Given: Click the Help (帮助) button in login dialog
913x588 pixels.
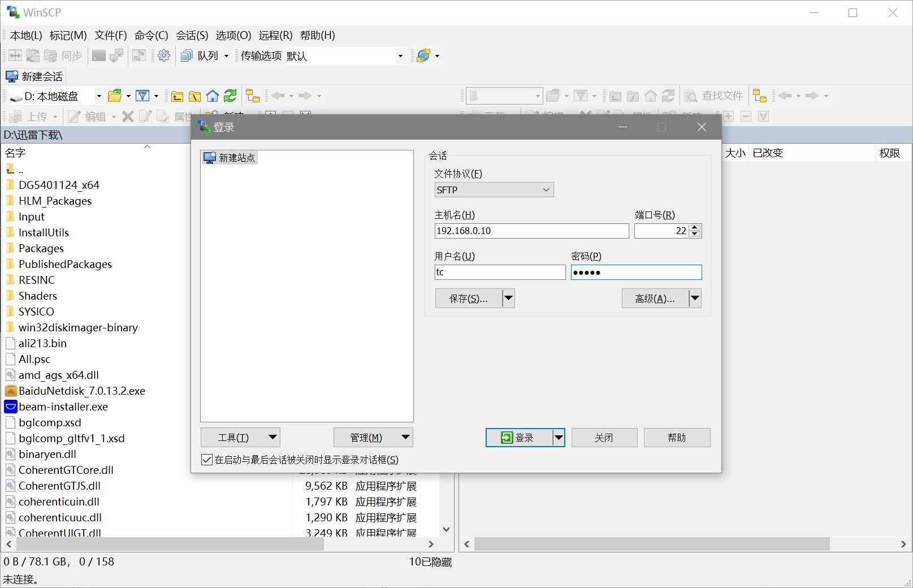Looking at the screenshot, I should pos(677,437).
